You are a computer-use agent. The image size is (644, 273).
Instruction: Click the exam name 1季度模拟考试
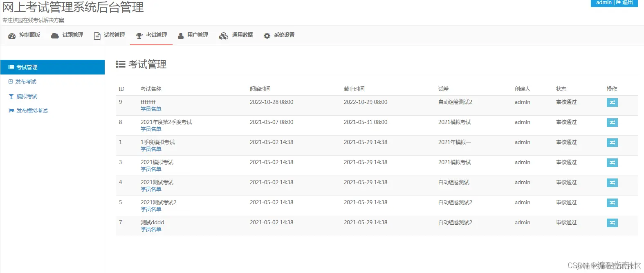pos(157,142)
